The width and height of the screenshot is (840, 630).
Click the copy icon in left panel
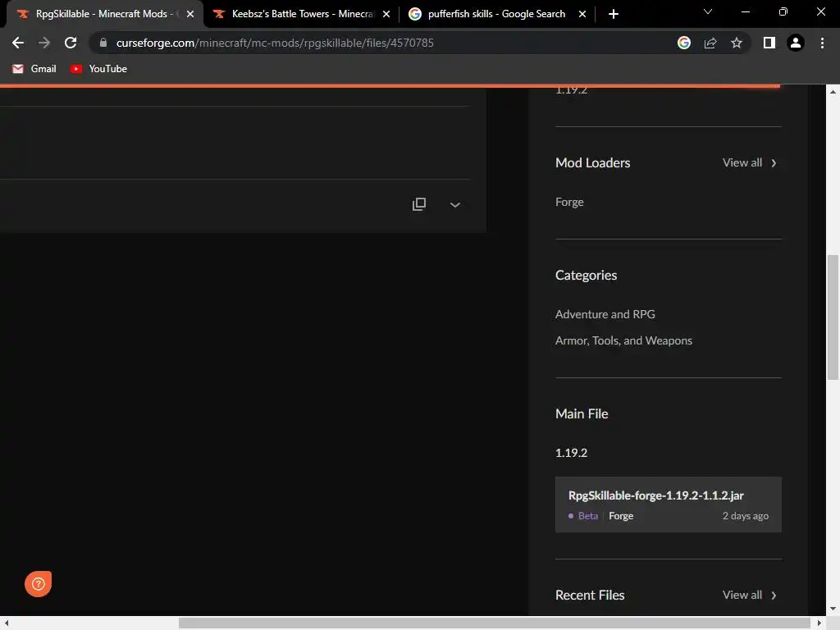pyautogui.click(x=419, y=204)
